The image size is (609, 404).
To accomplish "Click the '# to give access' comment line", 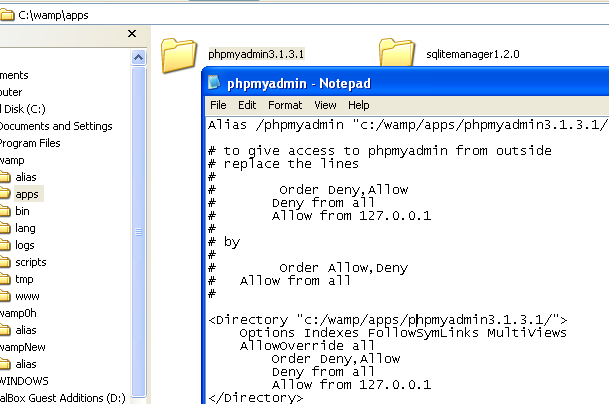I will pos(380,151).
